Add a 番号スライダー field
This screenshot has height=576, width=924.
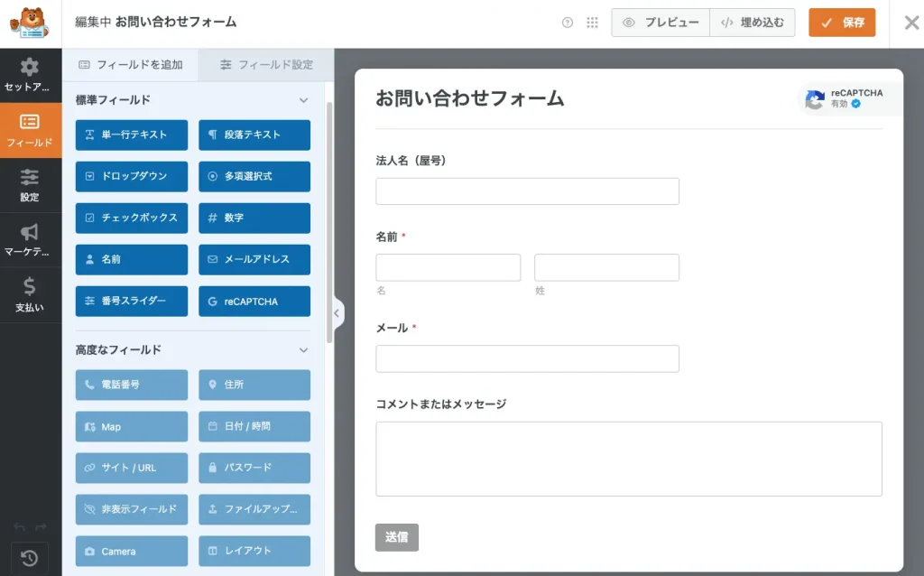pos(132,302)
